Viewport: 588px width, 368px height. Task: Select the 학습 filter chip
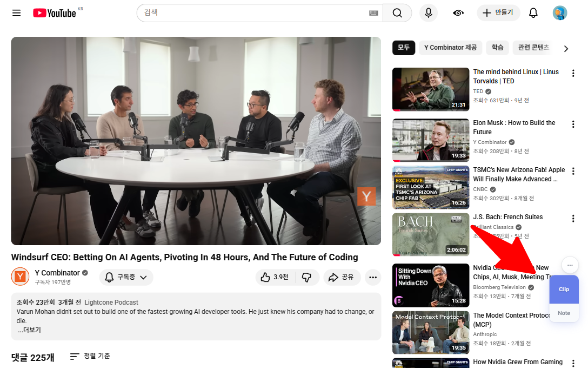click(x=497, y=48)
